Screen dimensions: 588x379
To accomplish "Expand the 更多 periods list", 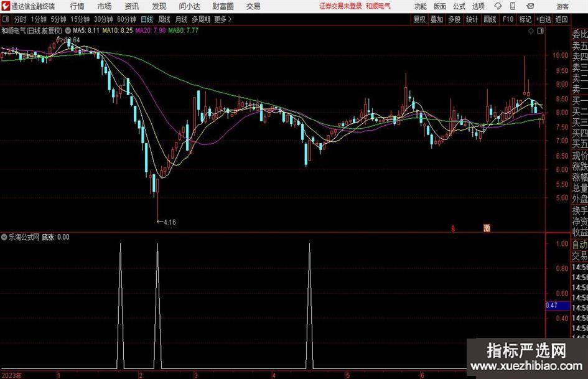I will pyautogui.click(x=223, y=19).
